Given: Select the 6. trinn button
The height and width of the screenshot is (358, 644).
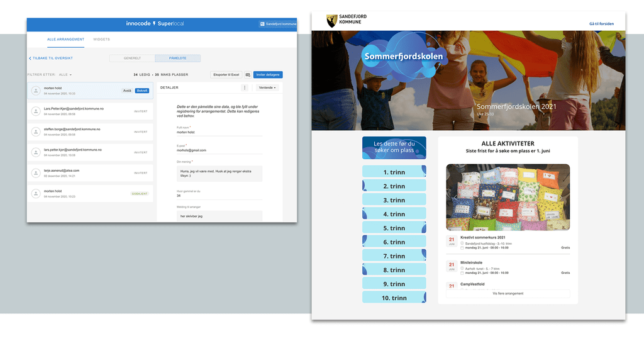Looking at the screenshot, I should coord(394,241).
